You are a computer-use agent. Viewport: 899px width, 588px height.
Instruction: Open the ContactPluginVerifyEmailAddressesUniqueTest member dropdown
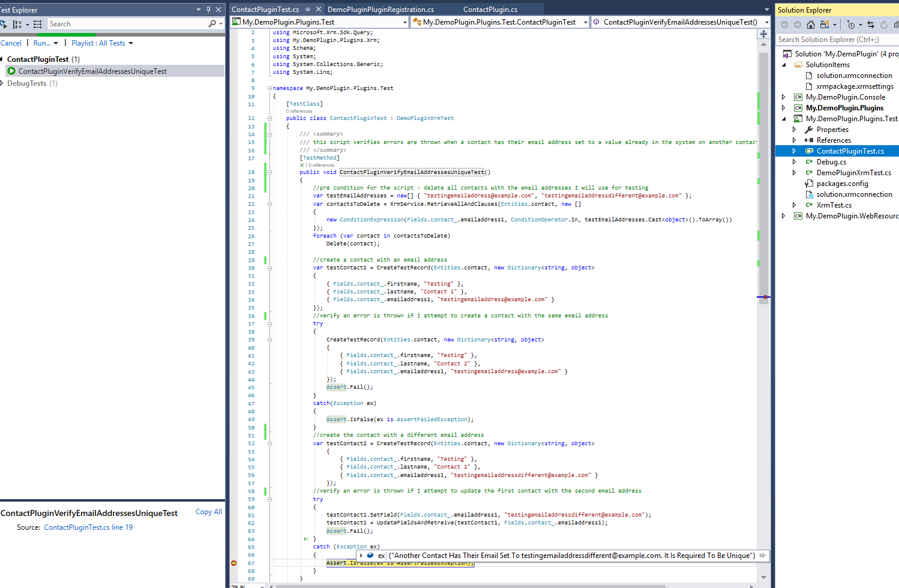[x=766, y=22]
